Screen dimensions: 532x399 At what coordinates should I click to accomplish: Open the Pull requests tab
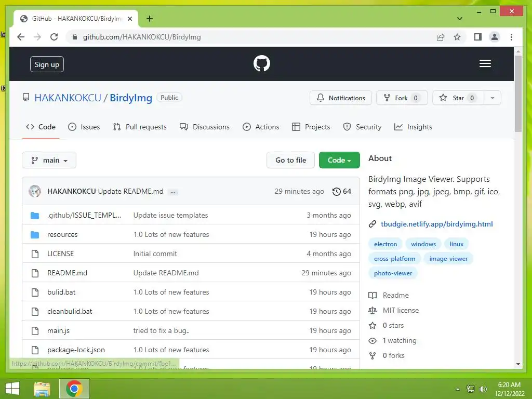[140, 127]
